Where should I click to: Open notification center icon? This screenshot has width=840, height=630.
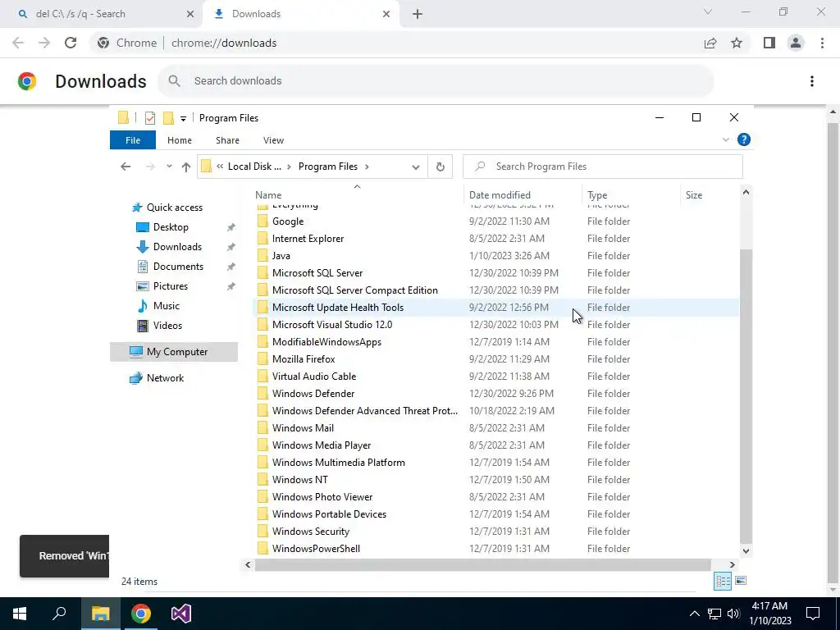click(813, 614)
